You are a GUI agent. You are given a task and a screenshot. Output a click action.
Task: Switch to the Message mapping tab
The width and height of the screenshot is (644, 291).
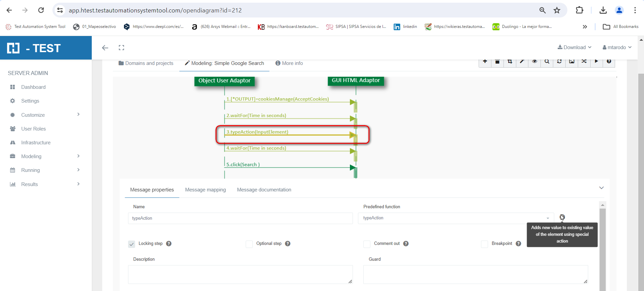pos(205,190)
